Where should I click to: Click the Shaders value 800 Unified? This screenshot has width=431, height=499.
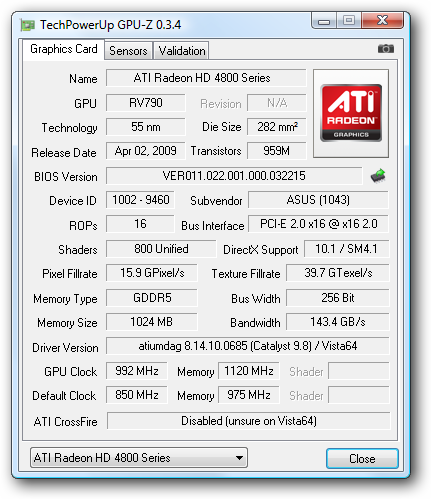pyautogui.click(x=161, y=249)
